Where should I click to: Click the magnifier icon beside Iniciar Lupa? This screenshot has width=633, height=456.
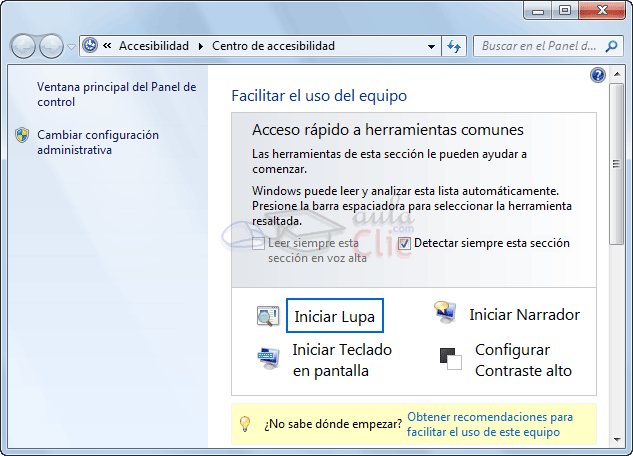(267, 317)
